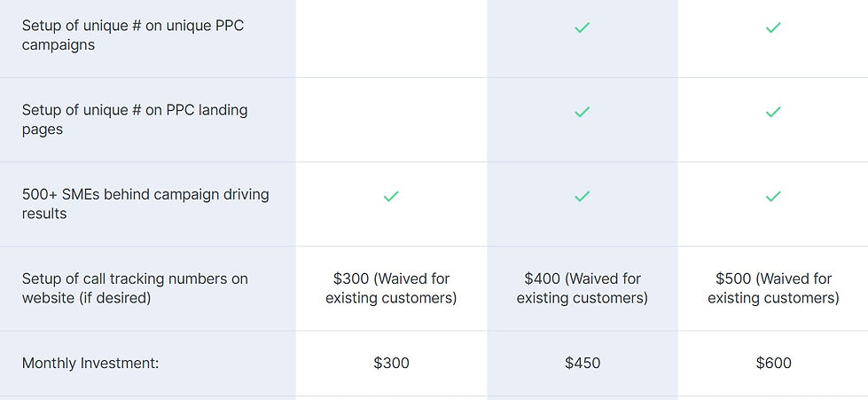Click the '$400 (Waived for existing customers)' cell
Screen dimensions: 868x400
pos(582,288)
